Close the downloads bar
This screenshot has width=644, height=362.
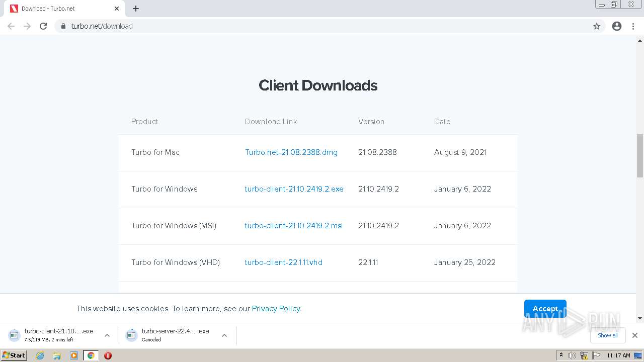pyautogui.click(x=635, y=335)
